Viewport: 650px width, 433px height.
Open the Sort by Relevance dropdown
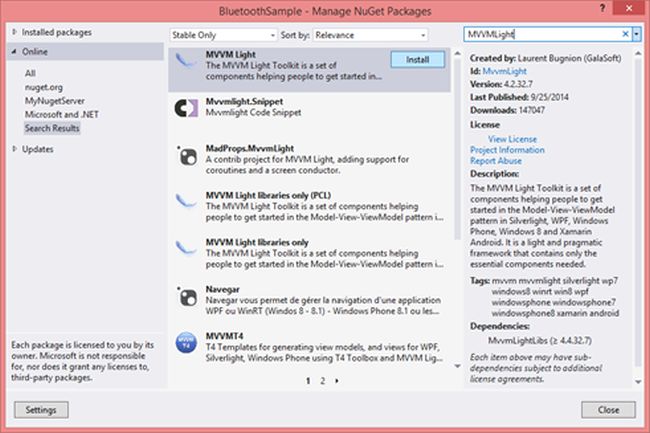click(370, 35)
